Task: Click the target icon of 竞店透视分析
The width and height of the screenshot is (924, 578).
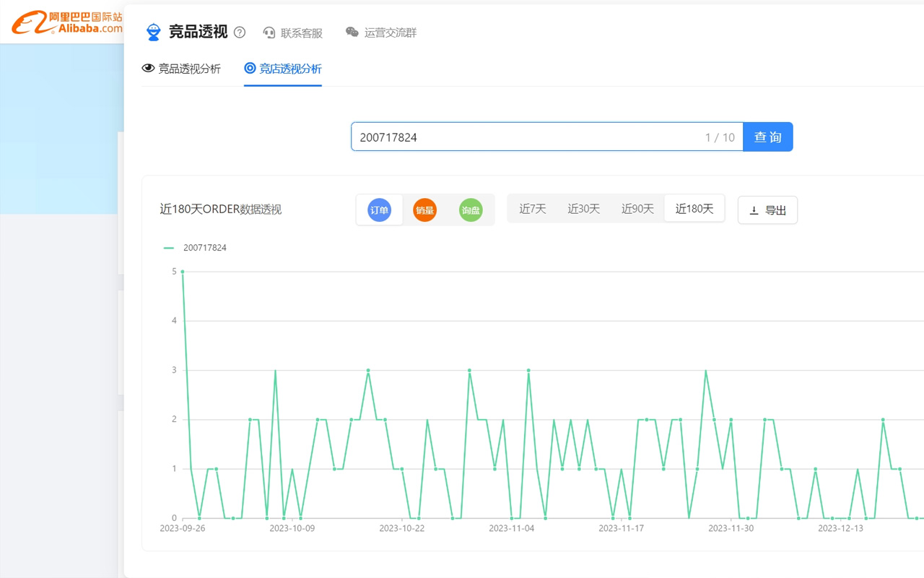Action: (x=248, y=68)
